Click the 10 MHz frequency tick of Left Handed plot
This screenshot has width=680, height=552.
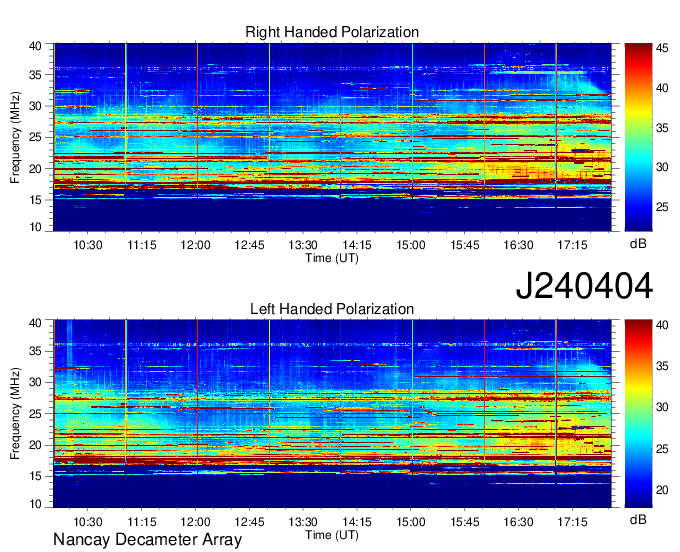pos(35,504)
